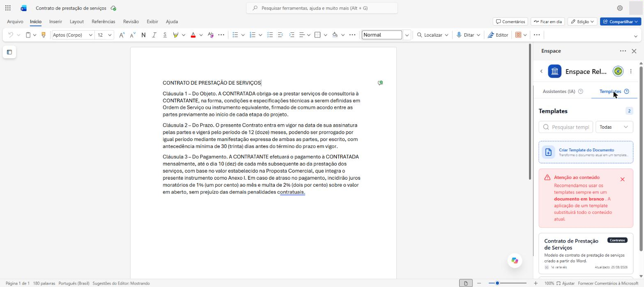Go back with Enspace panel chevron
Image resolution: width=644 pixels, height=287 pixels.
coord(541,71)
